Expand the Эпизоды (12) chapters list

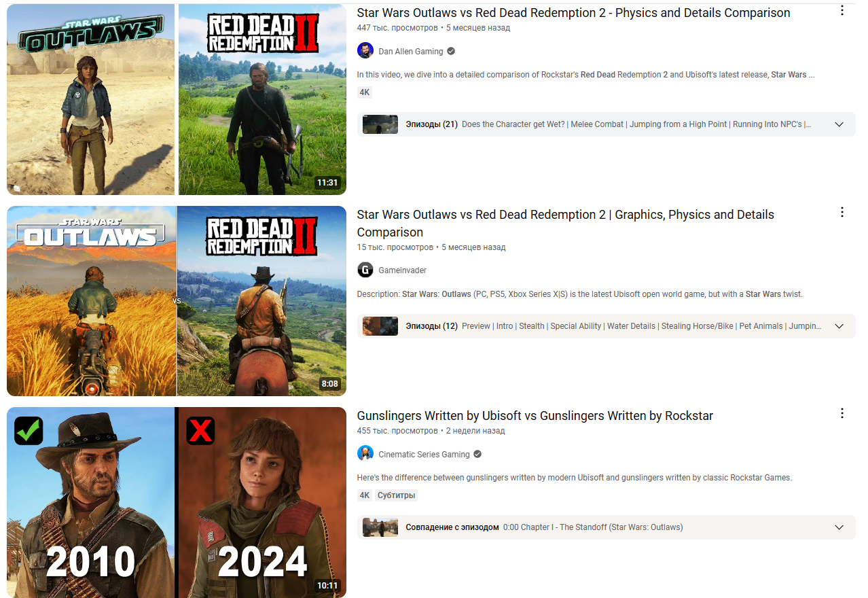click(x=839, y=326)
